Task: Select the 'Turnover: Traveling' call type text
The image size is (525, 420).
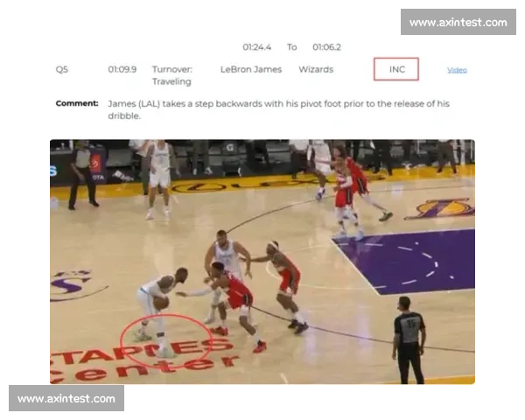Action: (172, 75)
